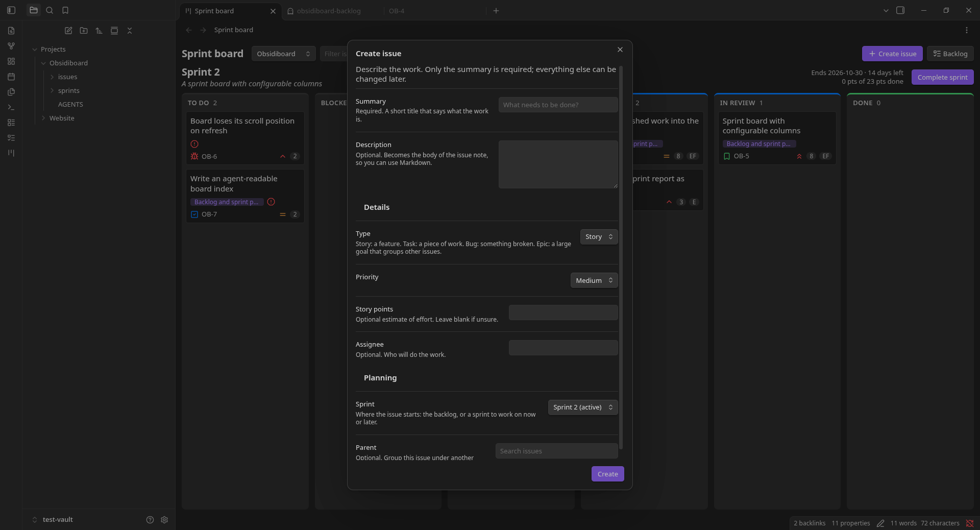Open the file explorer folder icon
This screenshot has height=530, width=980.
point(34,10)
